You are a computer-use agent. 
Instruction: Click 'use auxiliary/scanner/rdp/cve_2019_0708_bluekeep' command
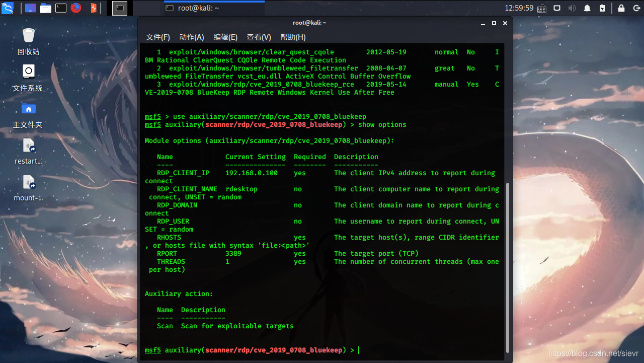tap(270, 117)
